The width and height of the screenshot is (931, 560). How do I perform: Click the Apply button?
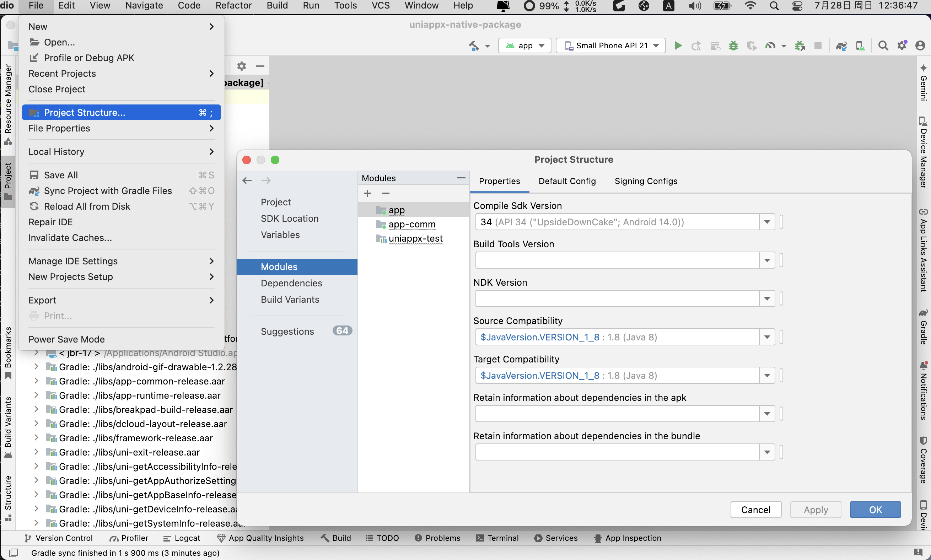point(816,510)
